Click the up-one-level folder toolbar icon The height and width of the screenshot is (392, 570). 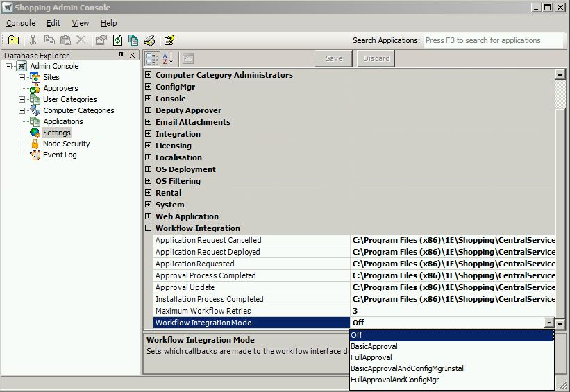click(13, 40)
